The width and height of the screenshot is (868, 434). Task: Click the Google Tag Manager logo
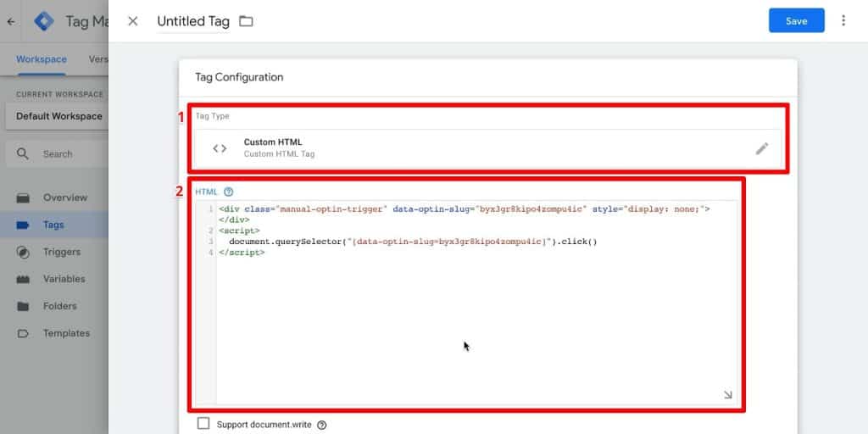pos(44,21)
